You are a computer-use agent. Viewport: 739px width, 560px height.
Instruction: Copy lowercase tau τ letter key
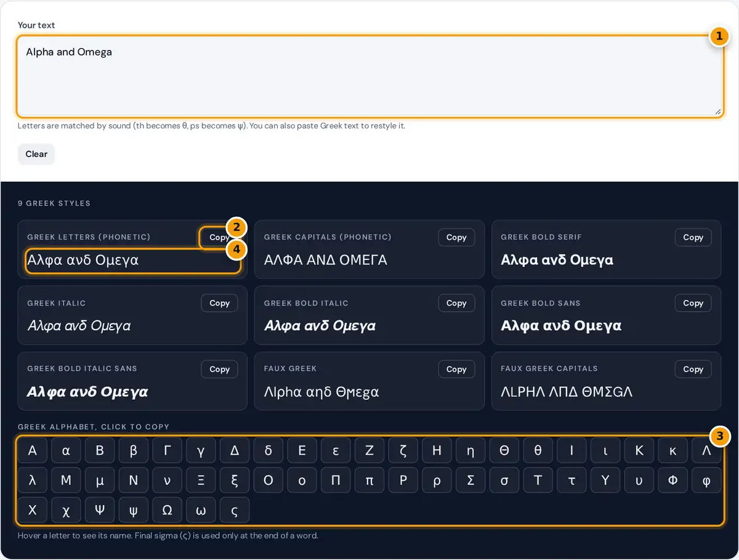(571, 481)
